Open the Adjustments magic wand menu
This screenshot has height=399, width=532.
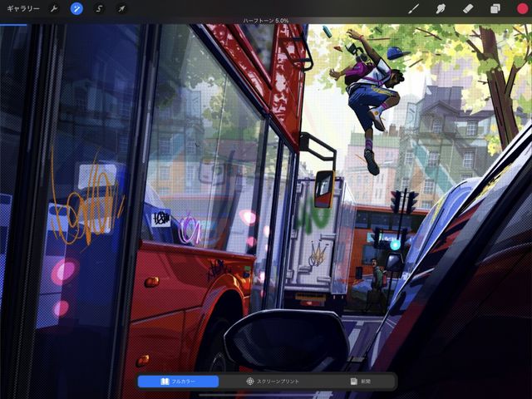(x=76, y=8)
